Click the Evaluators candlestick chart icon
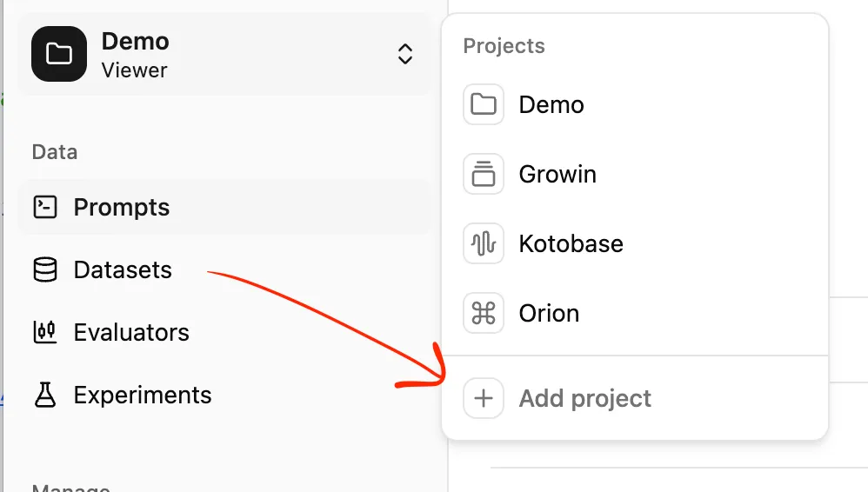Viewport: 868px width, 492px height. [44, 332]
